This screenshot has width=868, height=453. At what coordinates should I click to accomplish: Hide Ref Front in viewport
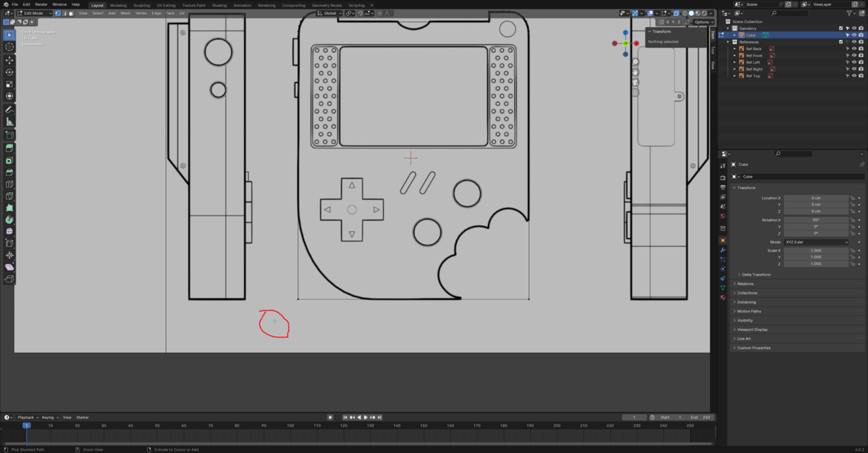(854, 56)
